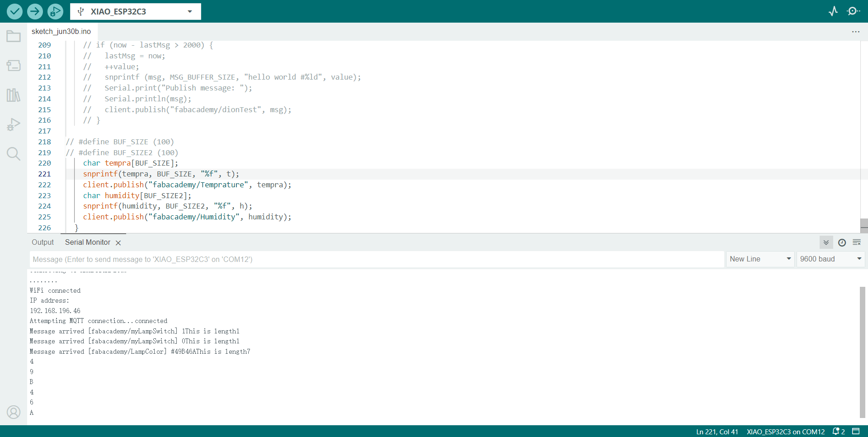This screenshot has height=437, width=868.
Task: Click the Upload arrow button
Action: tap(35, 11)
